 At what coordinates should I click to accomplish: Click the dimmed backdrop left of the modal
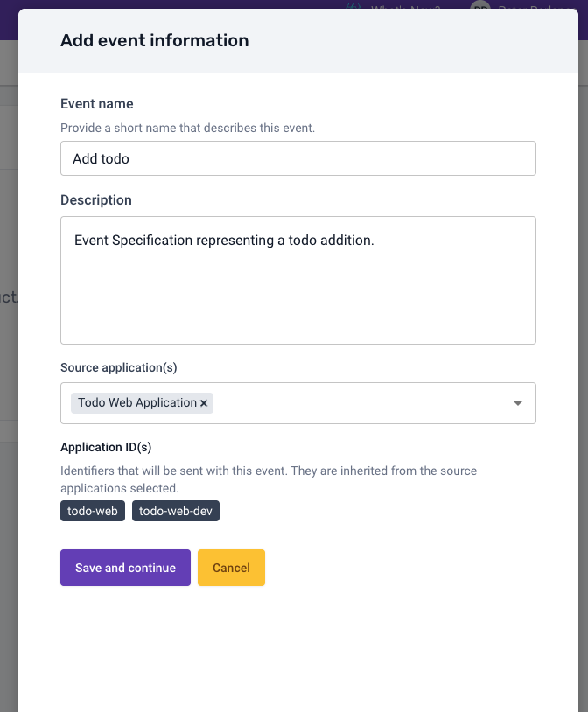point(8,363)
